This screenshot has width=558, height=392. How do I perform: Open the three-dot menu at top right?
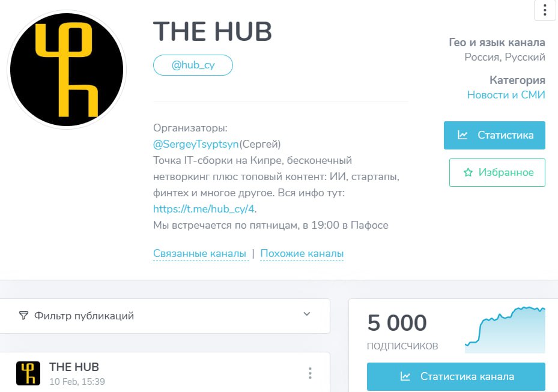click(544, 10)
